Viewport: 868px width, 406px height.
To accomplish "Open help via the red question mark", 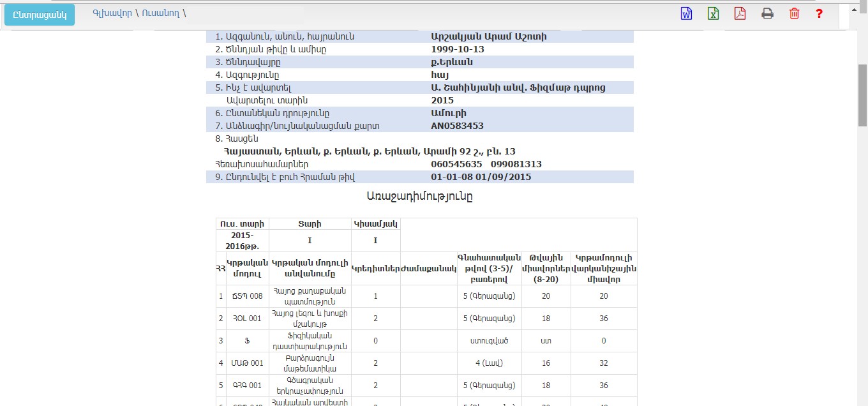I will (819, 13).
